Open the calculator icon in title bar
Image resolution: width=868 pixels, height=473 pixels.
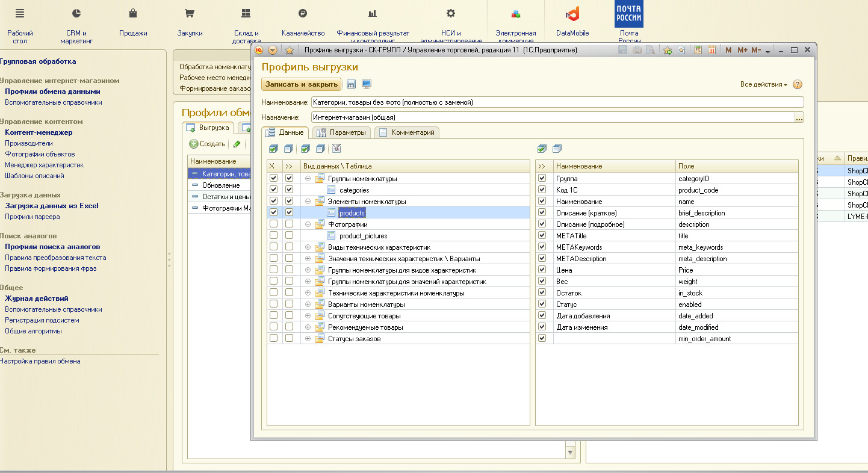pos(698,51)
